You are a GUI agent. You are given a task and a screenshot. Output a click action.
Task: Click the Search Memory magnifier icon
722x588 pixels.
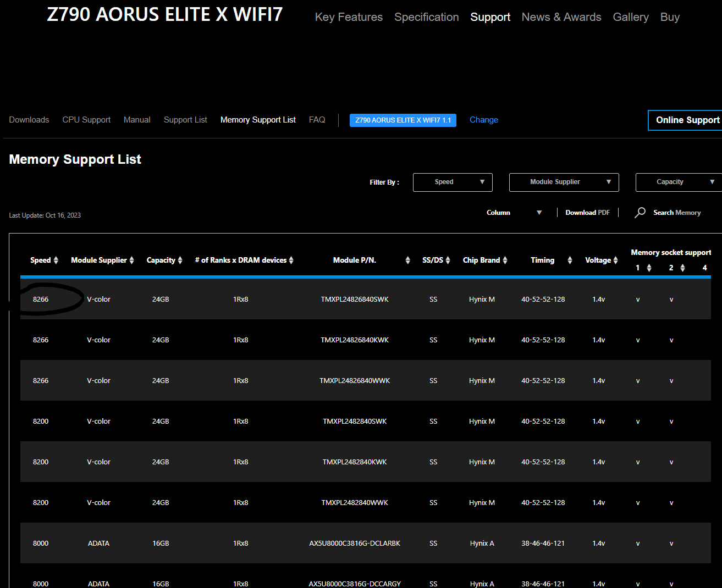(x=640, y=213)
